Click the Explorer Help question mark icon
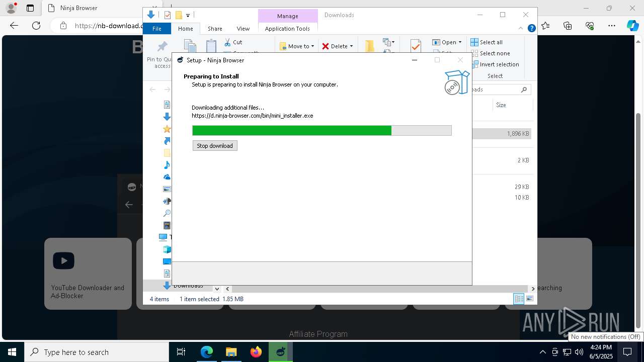The image size is (644, 362). coord(531,29)
